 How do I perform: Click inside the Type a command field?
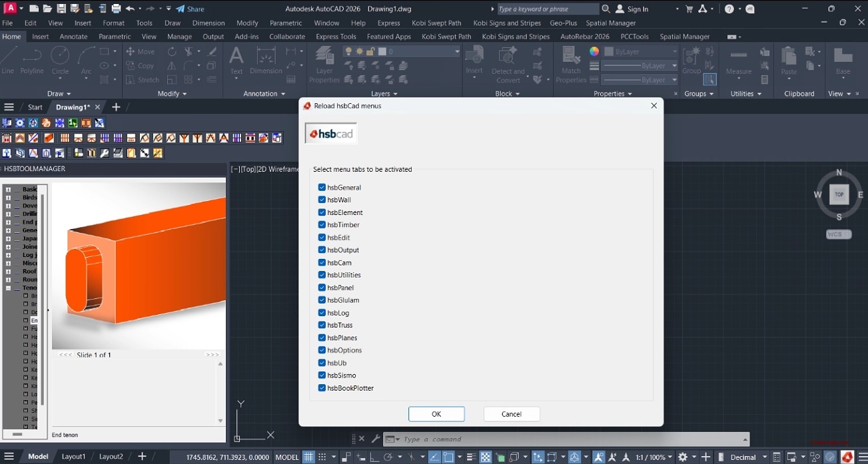[x=533, y=439]
